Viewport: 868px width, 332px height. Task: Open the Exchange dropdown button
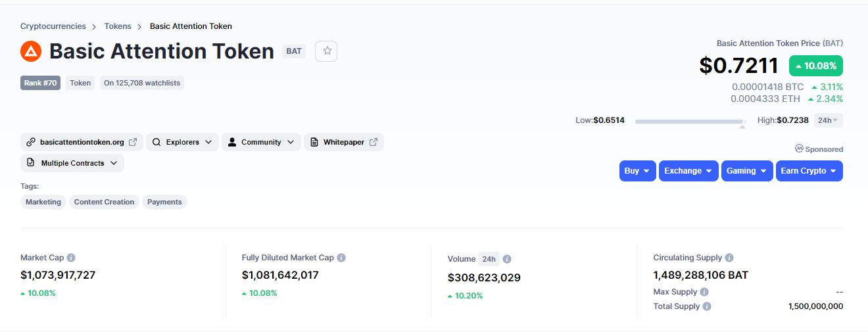(x=688, y=171)
